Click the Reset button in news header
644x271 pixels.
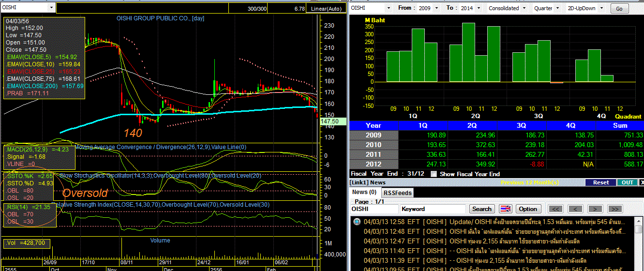[600, 182]
